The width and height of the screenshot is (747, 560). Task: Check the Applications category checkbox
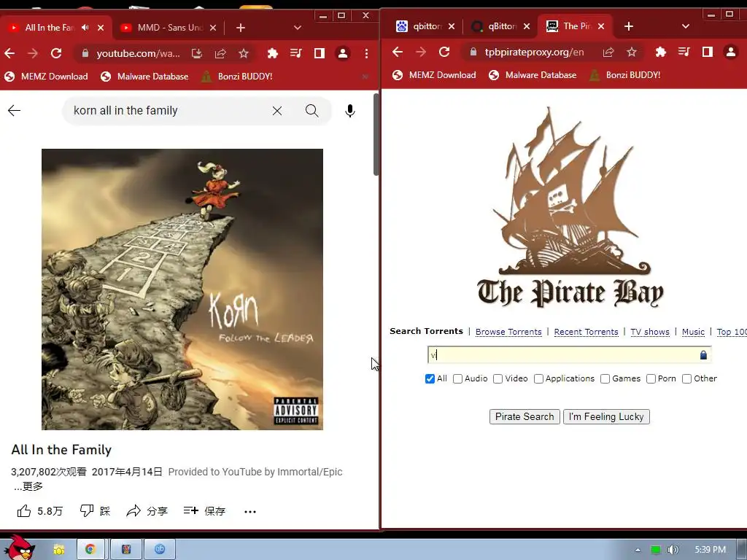pos(539,378)
